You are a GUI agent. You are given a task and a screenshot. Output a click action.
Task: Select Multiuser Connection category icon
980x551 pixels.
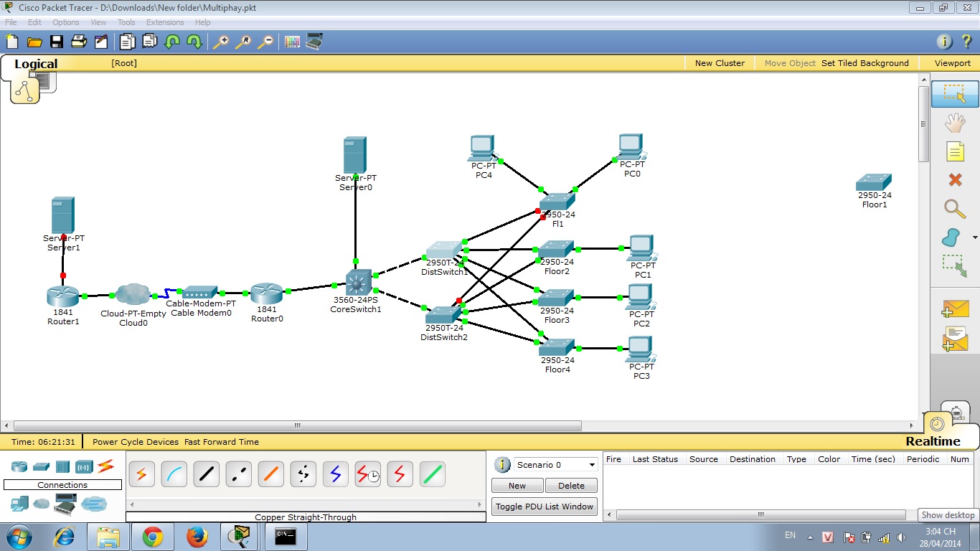pyautogui.click(x=93, y=504)
